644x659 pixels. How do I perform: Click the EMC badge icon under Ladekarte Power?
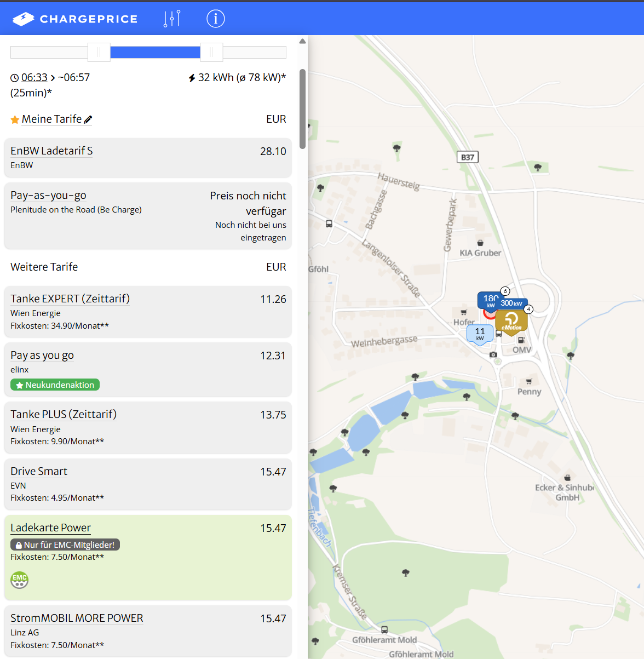19,580
